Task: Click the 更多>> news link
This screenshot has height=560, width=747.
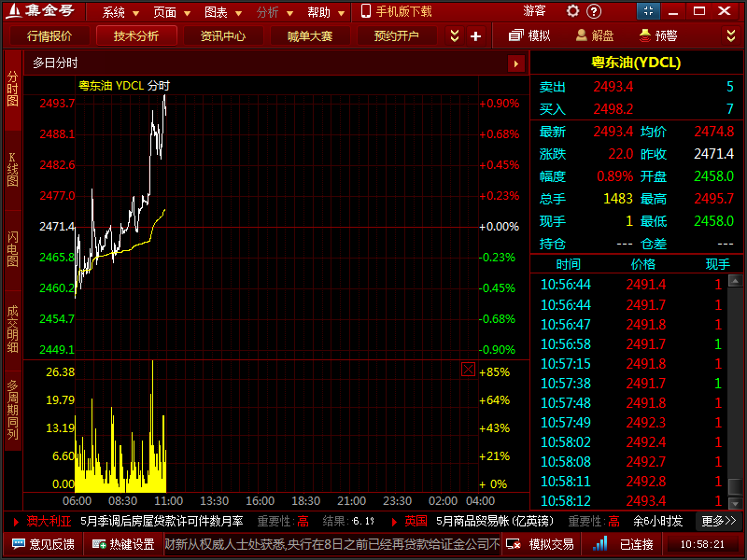Action: pos(718,521)
